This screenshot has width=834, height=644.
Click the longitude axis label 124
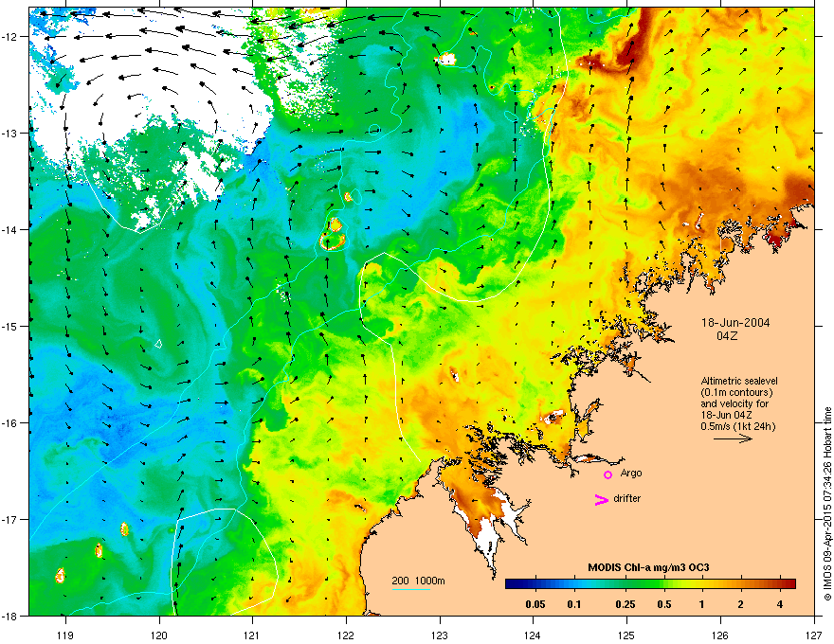point(533,635)
